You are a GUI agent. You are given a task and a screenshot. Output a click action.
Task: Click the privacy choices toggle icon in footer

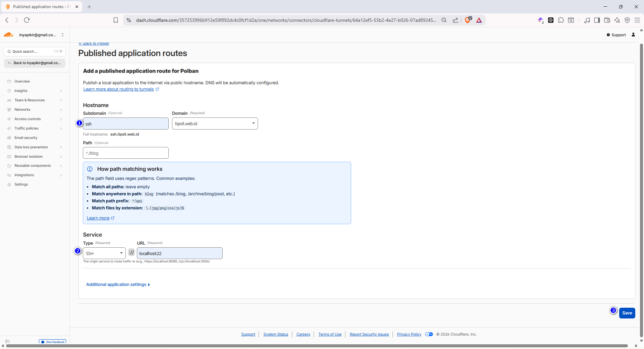[x=429, y=334]
